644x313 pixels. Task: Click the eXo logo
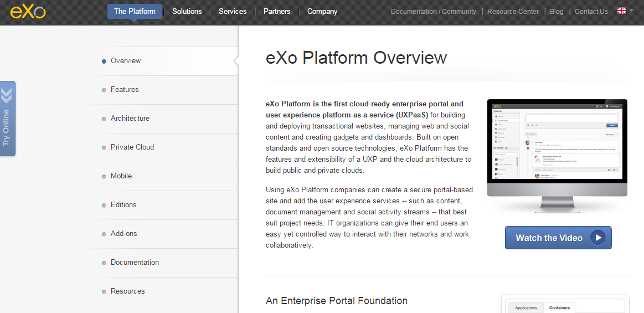point(28,12)
